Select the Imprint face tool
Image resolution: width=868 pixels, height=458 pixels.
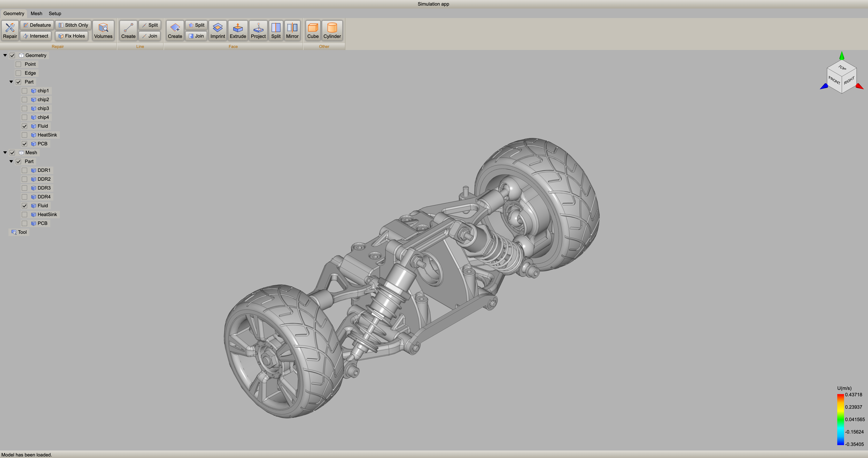[217, 30]
